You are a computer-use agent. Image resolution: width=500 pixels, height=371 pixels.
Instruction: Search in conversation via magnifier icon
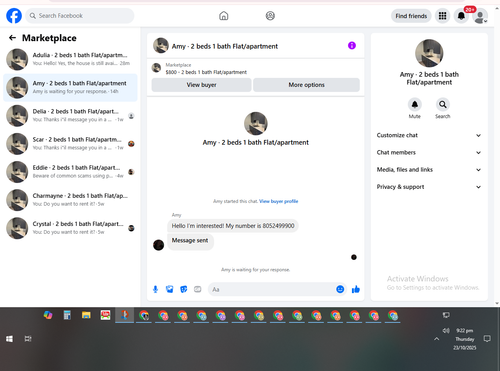(x=443, y=105)
